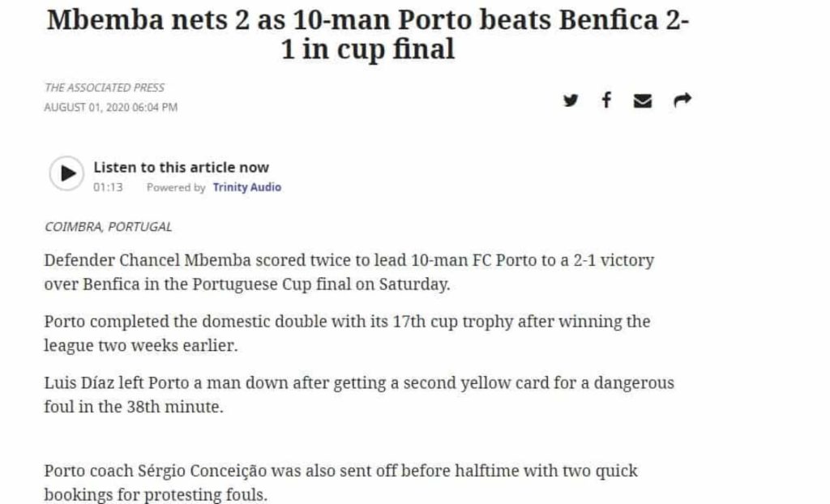The image size is (830, 504).
Task: Click the Coimbra, Portugal dateline
Action: pos(108,227)
